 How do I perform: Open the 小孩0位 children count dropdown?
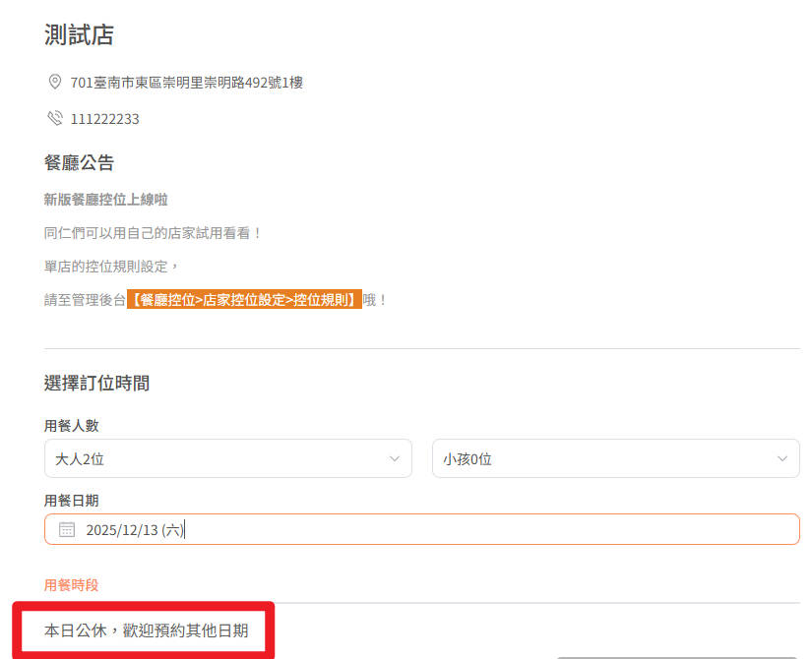tap(615, 458)
